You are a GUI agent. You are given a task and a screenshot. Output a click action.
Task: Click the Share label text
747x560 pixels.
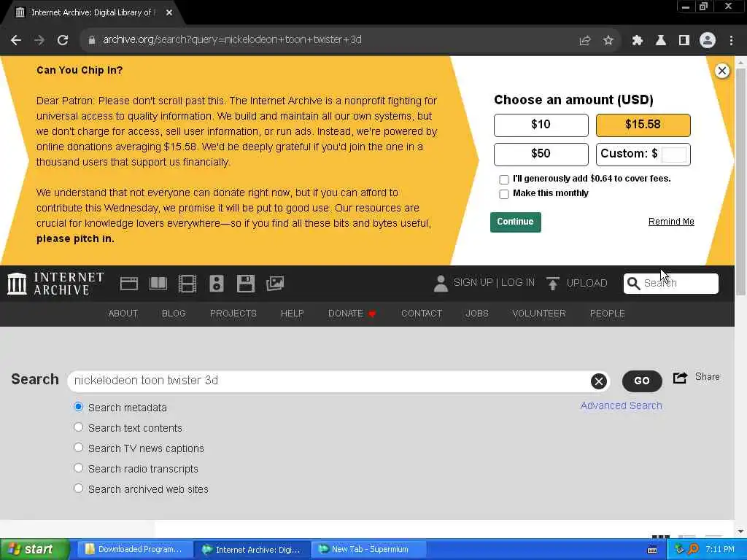[707, 377]
